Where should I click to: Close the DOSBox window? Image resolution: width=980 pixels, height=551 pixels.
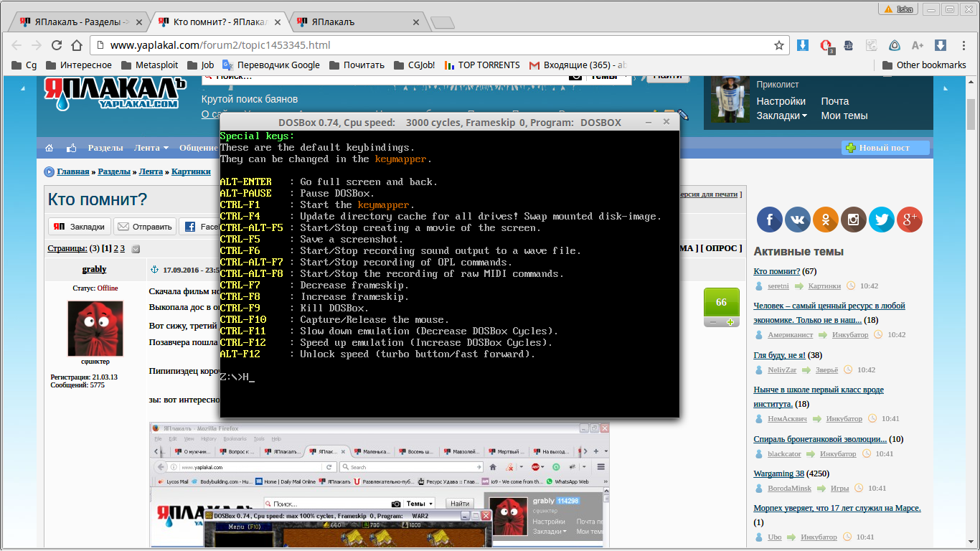point(666,123)
